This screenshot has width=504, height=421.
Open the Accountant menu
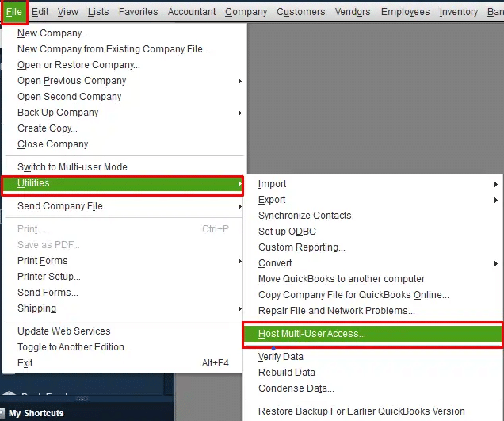(192, 12)
